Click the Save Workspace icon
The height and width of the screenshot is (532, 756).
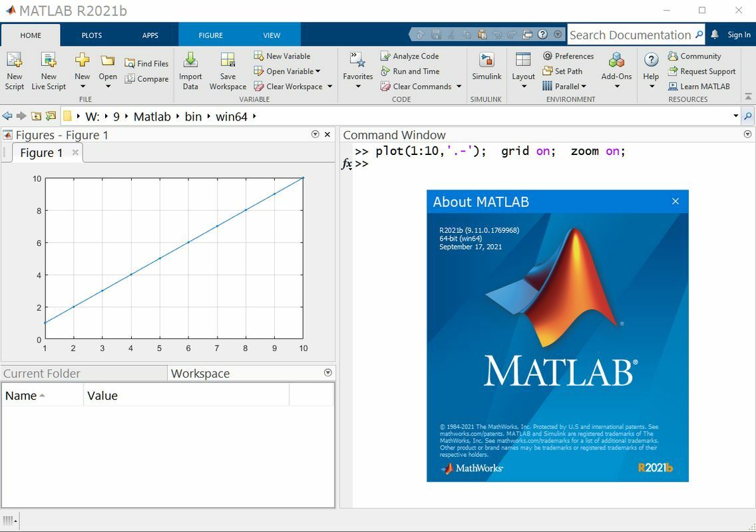coord(228,61)
